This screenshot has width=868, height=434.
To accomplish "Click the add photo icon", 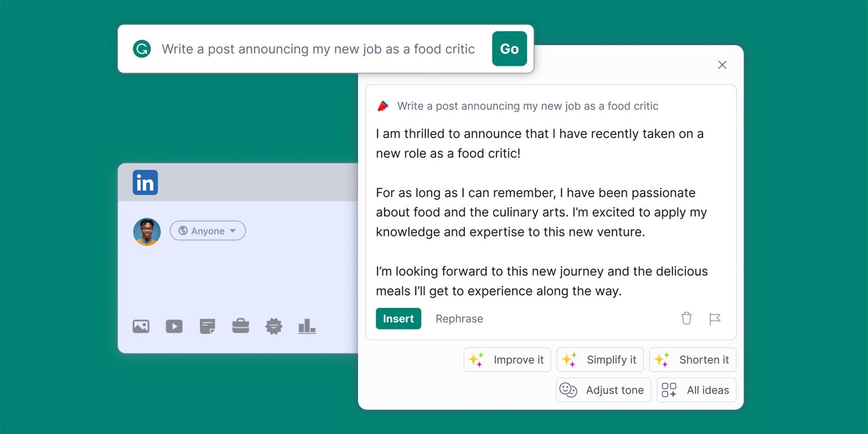I will tap(141, 326).
